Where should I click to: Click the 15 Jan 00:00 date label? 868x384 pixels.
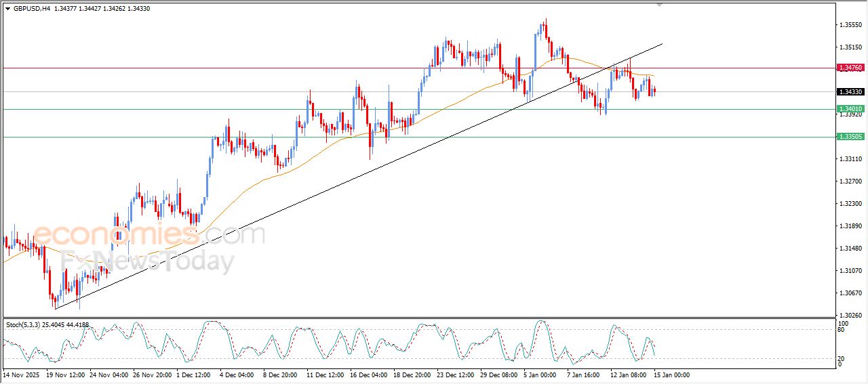(x=671, y=375)
